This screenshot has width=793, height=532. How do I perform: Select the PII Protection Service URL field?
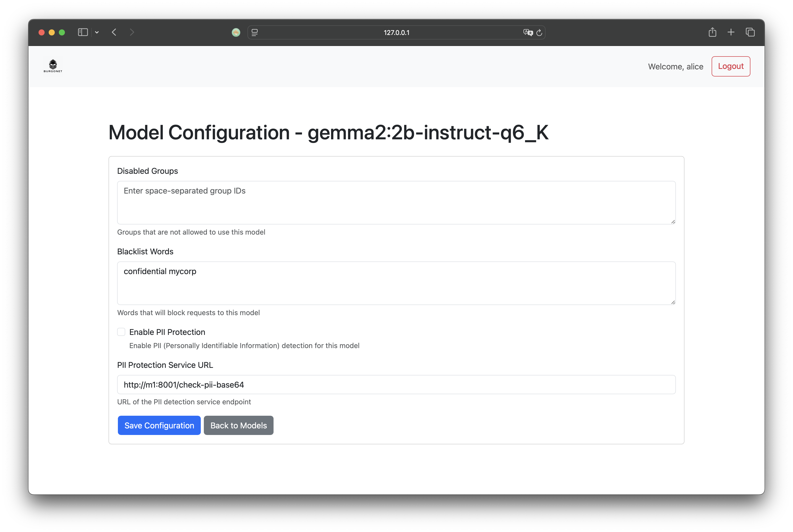pos(396,384)
